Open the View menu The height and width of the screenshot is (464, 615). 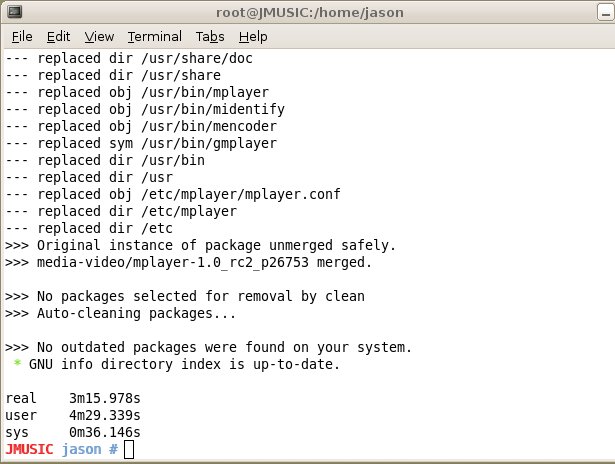[99, 36]
